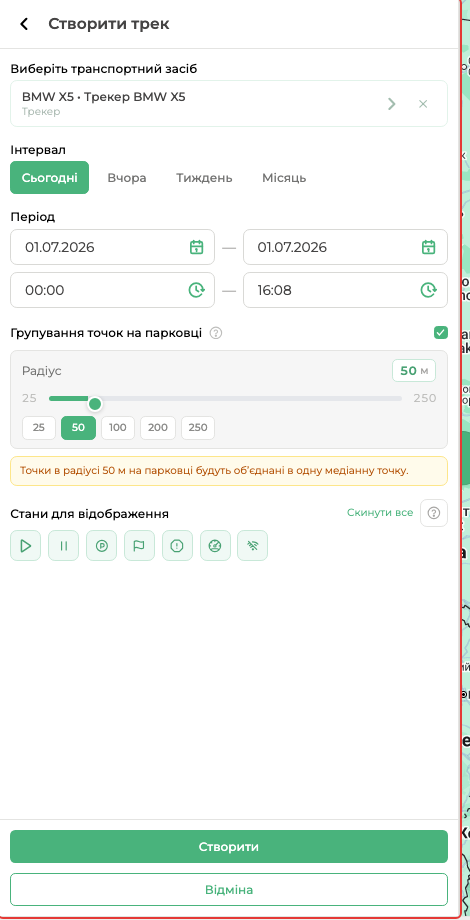Select the 100 radius preset
The height and width of the screenshot is (920, 470).
pos(118,428)
